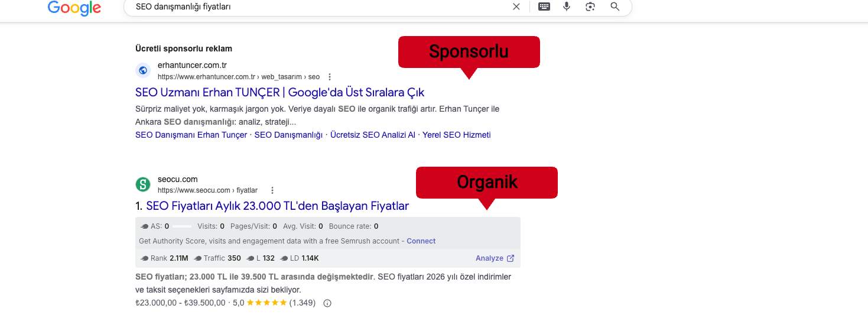
Task: Open Ücretsiz SEO Analizi Al sitelink
Action: coord(373,135)
